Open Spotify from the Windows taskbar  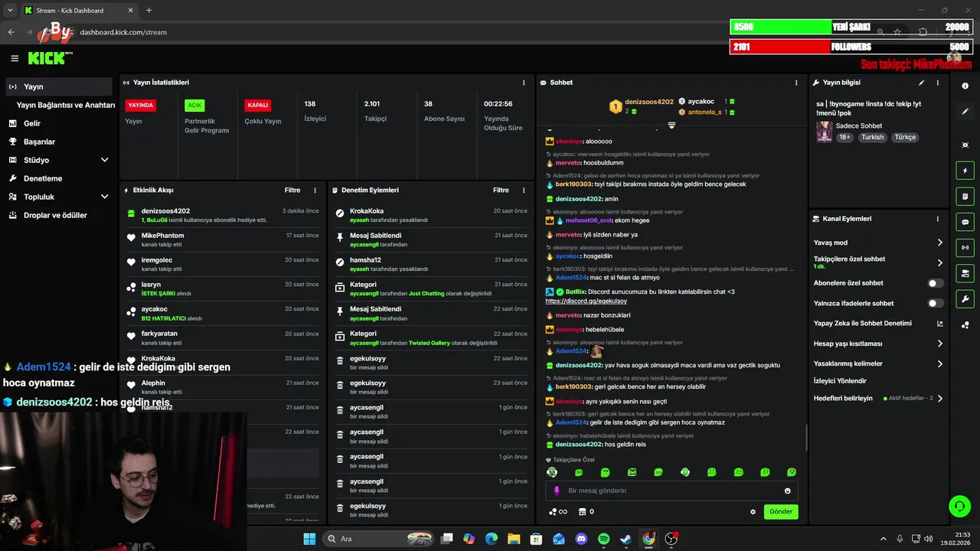[x=603, y=539]
